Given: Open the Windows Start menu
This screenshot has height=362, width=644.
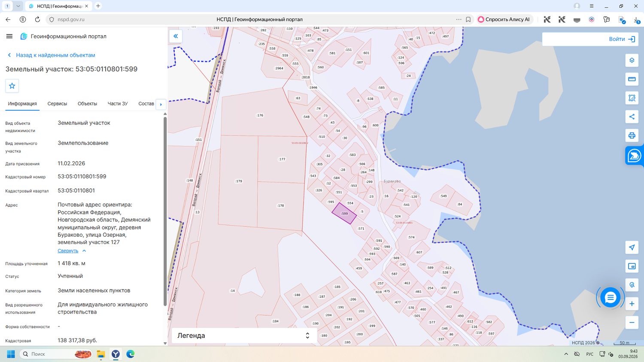Looking at the screenshot, I should [11, 354].
